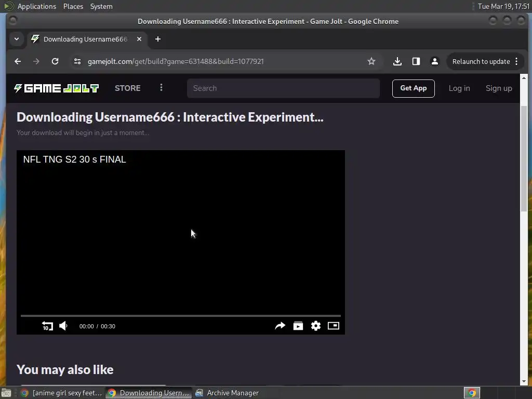Open the System menu
The height and width of the screenshot is (399, 532).
pos(101,6)
